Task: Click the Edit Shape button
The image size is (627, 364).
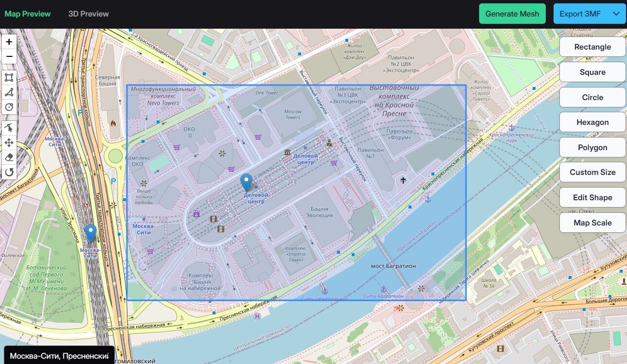Action: (x=592, y=197)
